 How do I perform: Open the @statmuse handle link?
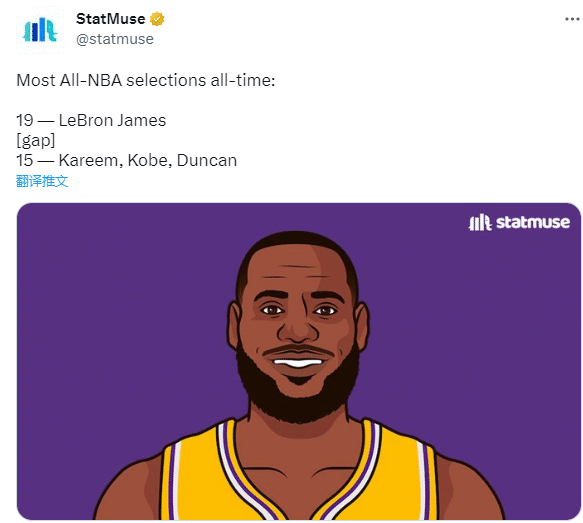(x=115, y=39)
